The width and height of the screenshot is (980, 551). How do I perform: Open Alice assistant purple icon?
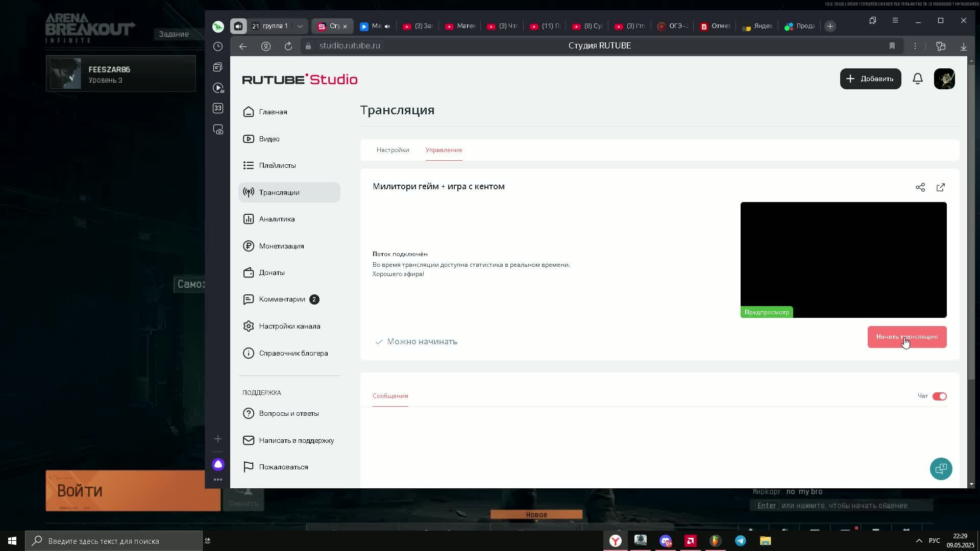tap(218, 464)
